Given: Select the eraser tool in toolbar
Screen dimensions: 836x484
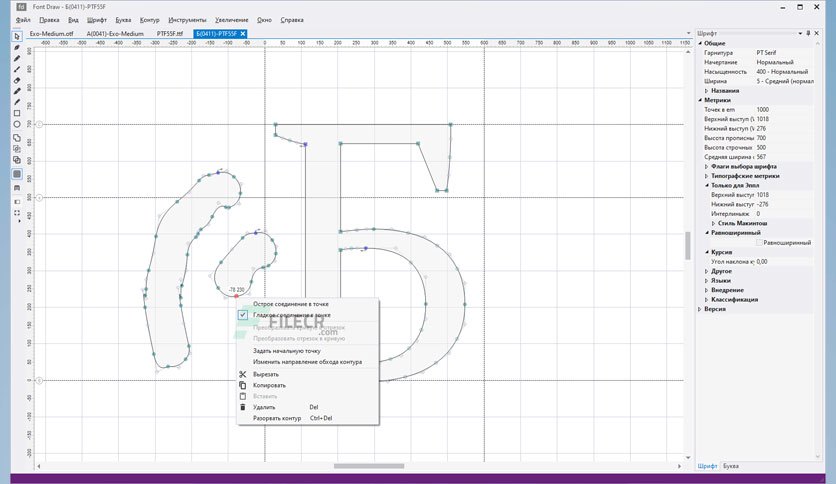Looking at the screenshot, I should coord(17,80).
